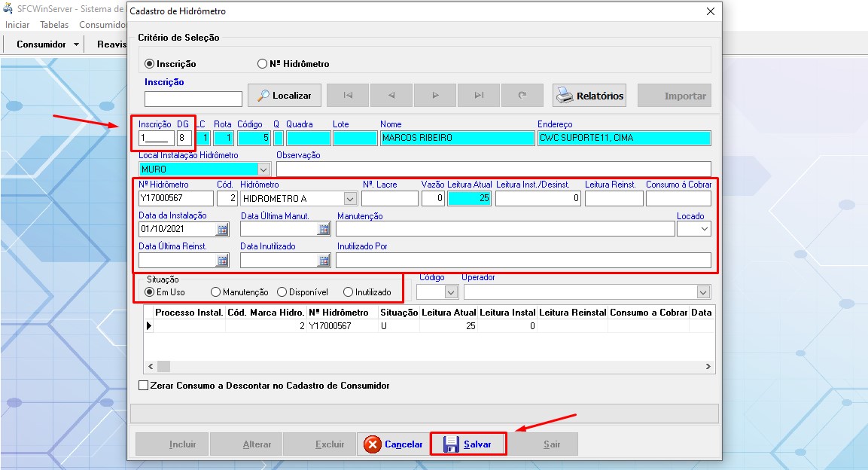Viewport: 868px width, 470px height.
Task: Click the Salvar button
Action: pyautogui.click(x=468, y=444)
